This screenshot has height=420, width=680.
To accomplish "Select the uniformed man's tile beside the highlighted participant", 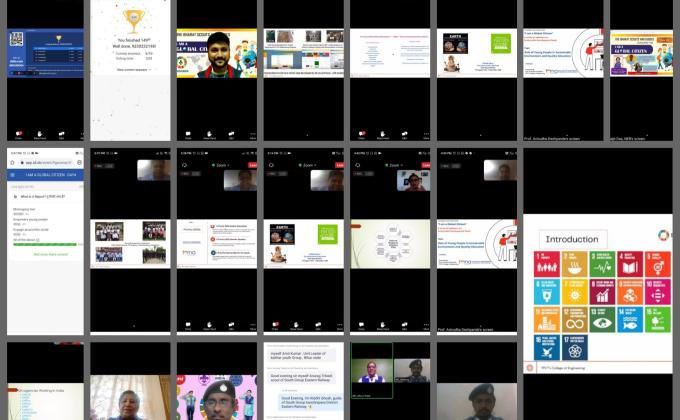I will click(412, 371).
